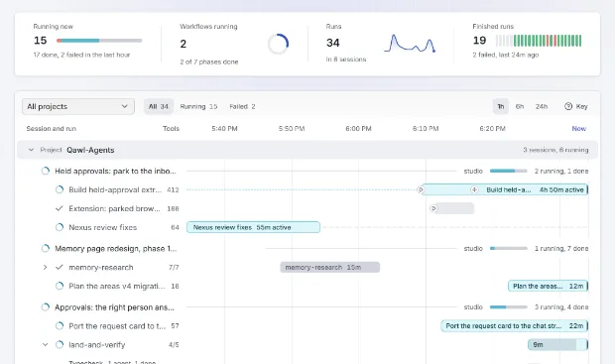615x364 pixels.
Task: Click '3 sessions, 8 running' project summary
Action: pyautogui.click(x=555, y=150)
